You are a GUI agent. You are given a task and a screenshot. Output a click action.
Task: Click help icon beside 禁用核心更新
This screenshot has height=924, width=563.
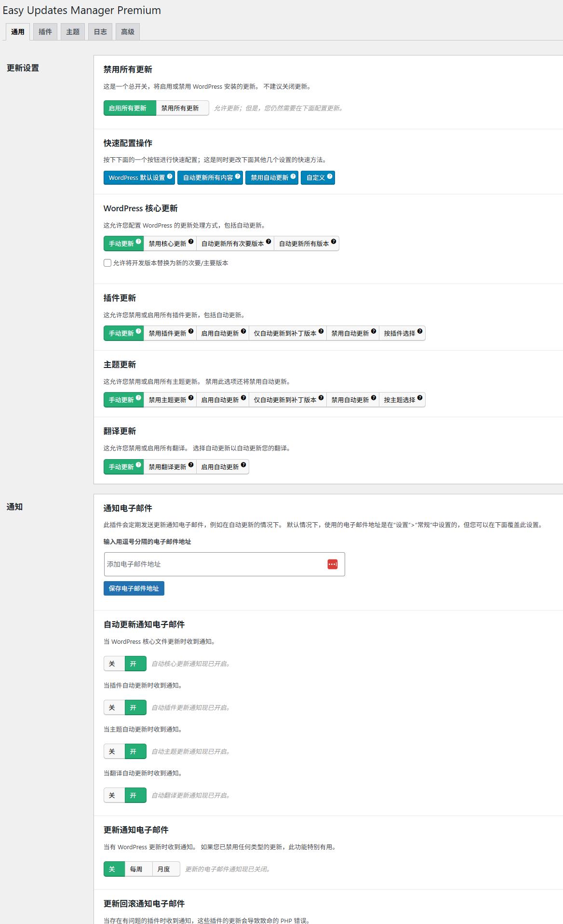tap(191, 242)
